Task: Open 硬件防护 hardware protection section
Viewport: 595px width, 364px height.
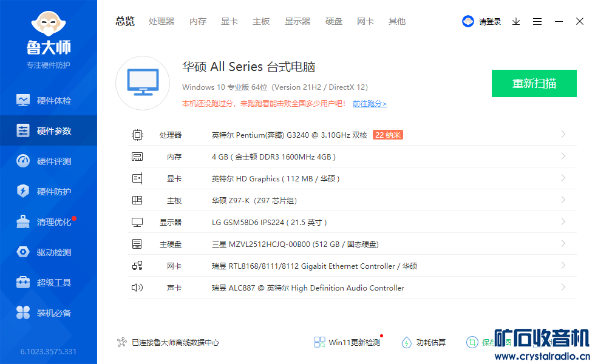Action: click(48, 192)
